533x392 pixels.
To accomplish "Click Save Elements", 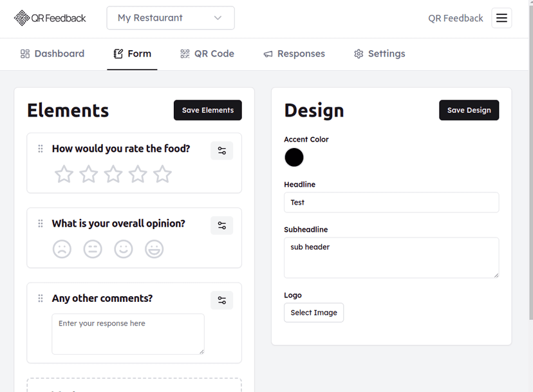I will tap(207, 110).
